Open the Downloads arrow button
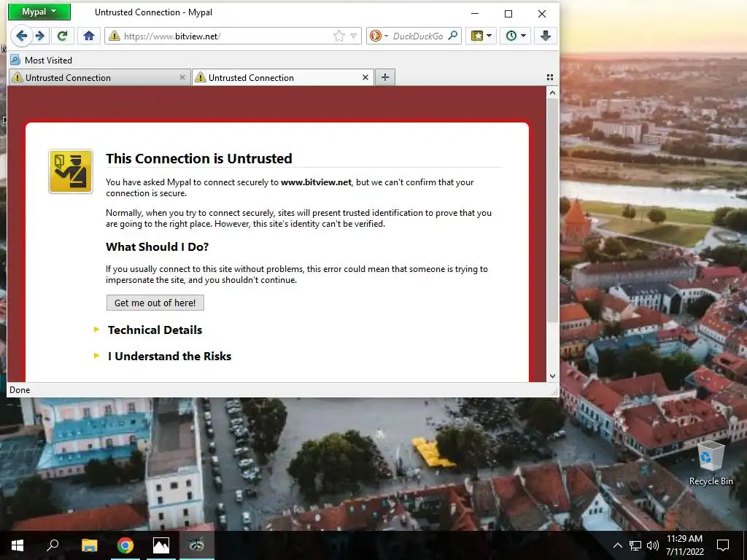This screenshot has height=560, width=747. 546,36
